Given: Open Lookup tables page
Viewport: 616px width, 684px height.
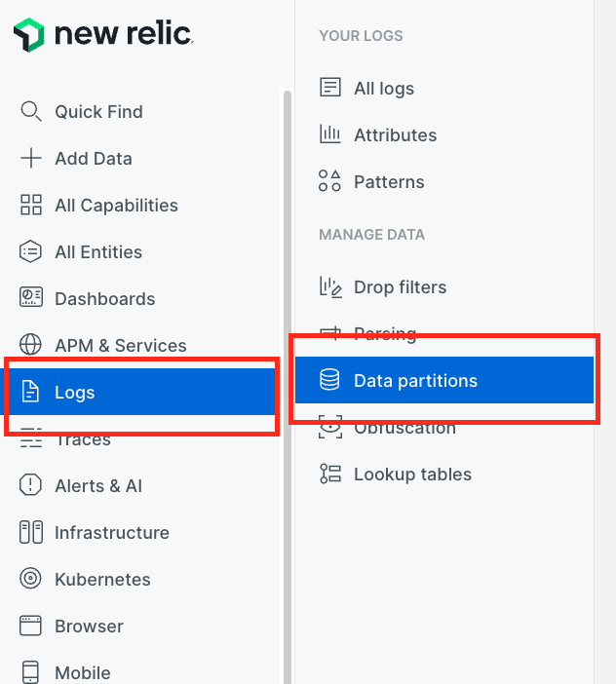Looking at the screenshot, I should [412, 475].
